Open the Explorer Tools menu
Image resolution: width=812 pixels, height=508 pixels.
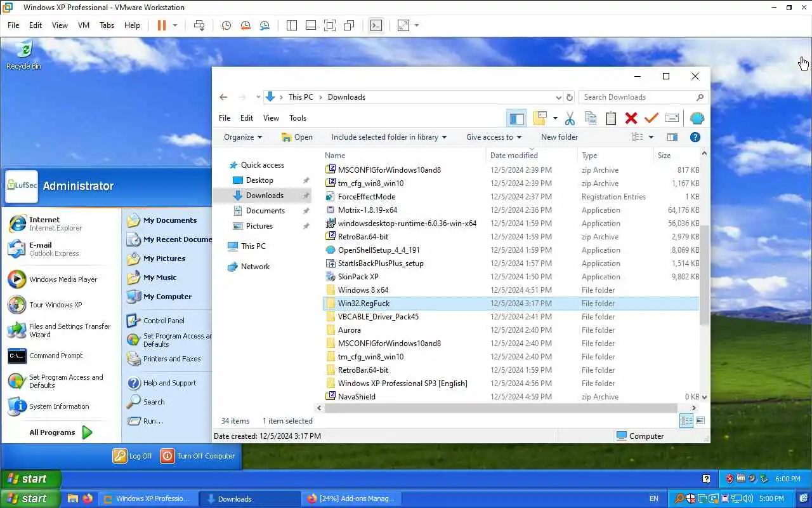298,118
